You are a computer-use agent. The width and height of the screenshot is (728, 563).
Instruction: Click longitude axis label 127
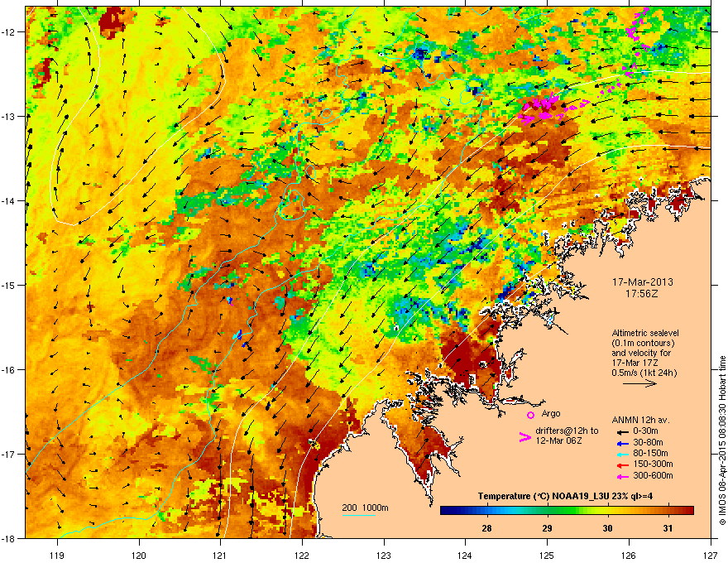tap(711, 555)
